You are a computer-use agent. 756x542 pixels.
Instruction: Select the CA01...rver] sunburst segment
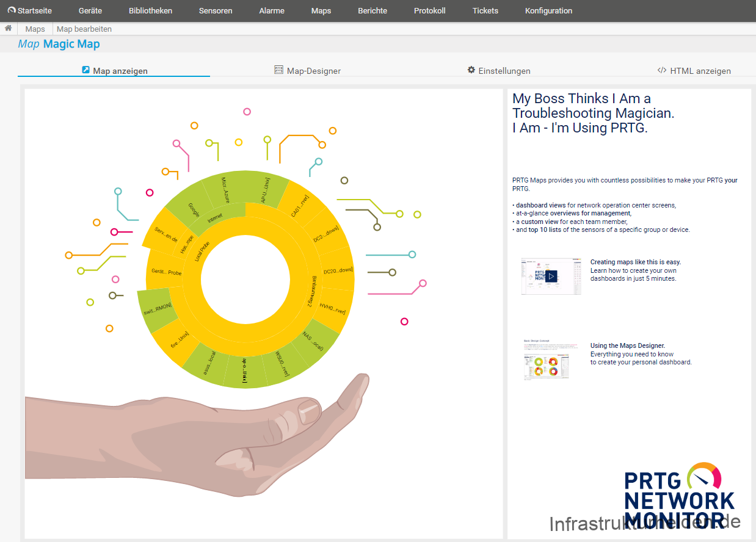(x=300, y=204)
